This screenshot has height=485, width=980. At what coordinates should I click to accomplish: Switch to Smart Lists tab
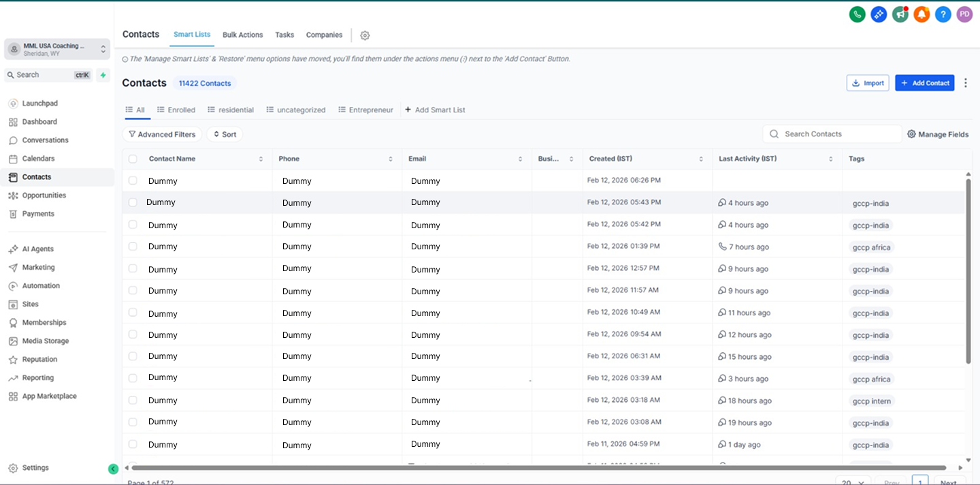click(x=192, y=35)
